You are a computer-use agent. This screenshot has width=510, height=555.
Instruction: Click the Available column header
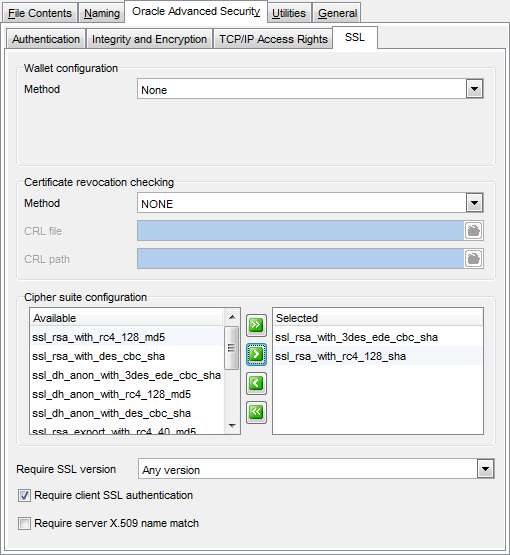tap(127, 318)
